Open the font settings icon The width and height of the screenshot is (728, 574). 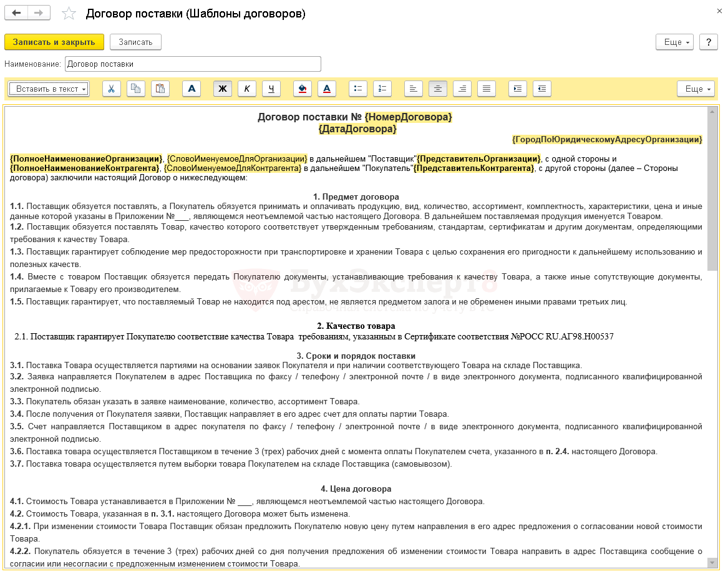coord(192,89)
